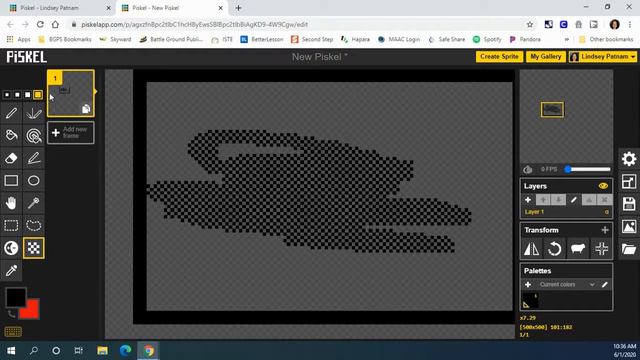The image size is (640, 360).
Task: Select frame 1 thumbnail
Action: click(71, 93)
